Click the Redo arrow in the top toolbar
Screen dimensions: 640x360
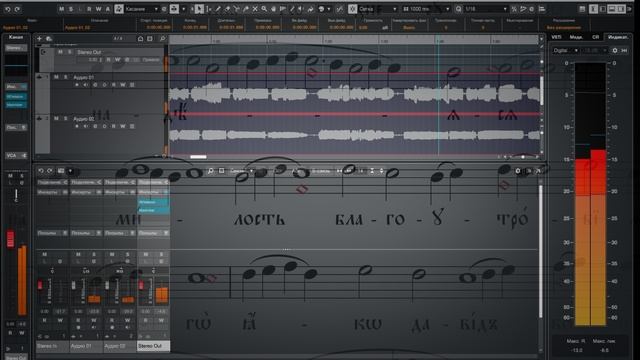17,9
